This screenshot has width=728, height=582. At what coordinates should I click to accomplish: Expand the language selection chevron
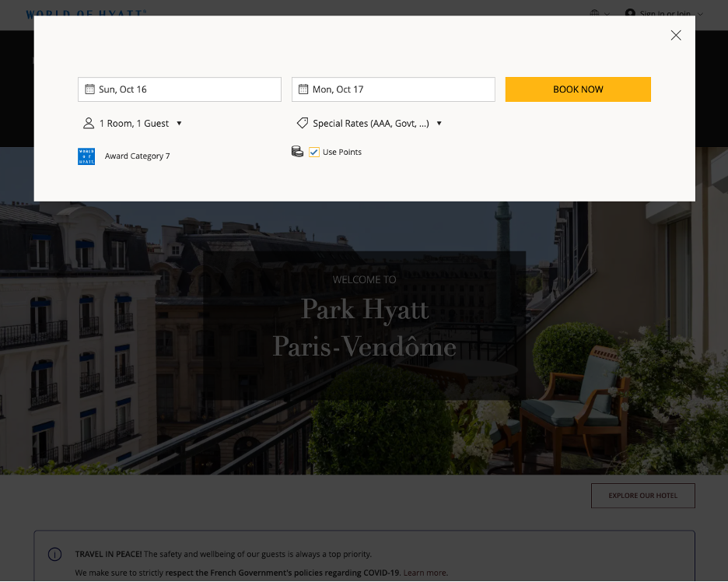click(x=606, y=14)
